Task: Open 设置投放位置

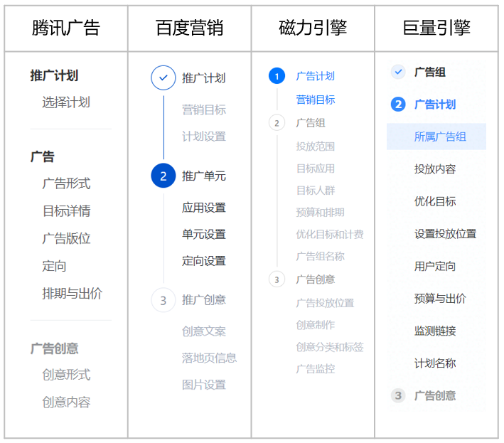Action: (x=445, y=234)
